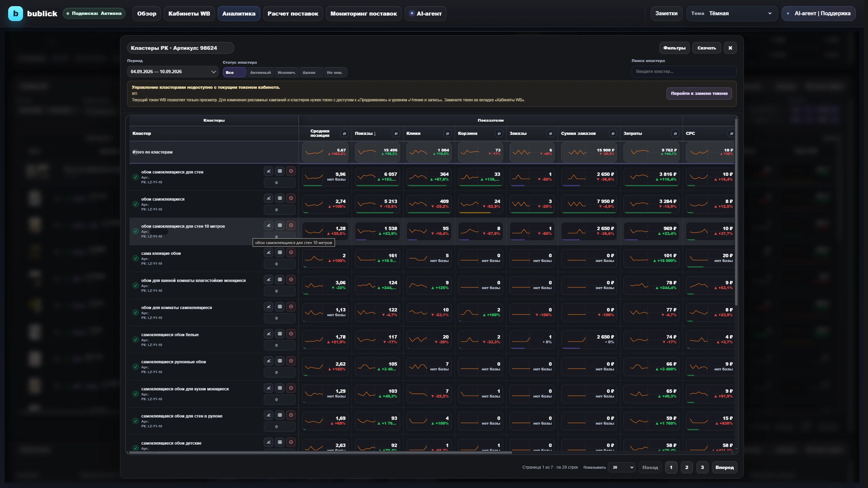Focus the «Введите кластер...» search field

(x=684, y=72)
